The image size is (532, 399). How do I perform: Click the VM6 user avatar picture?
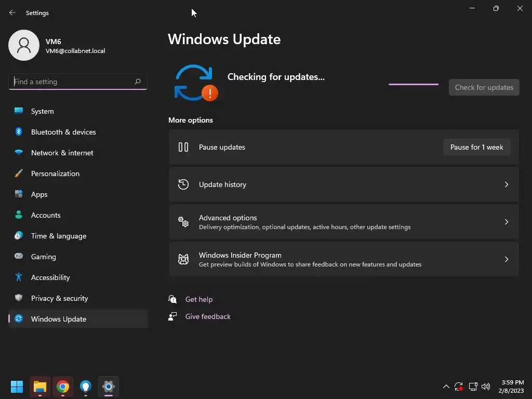[x=24, y=45]
